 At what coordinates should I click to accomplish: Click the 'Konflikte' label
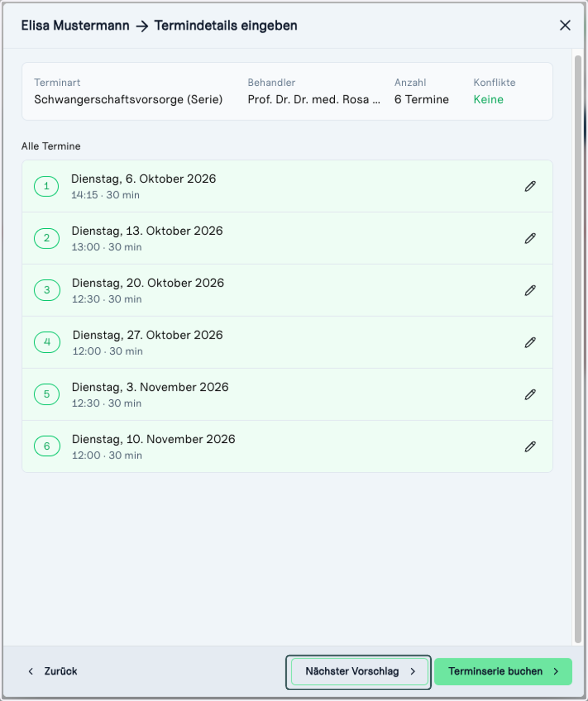pos(494,82)
